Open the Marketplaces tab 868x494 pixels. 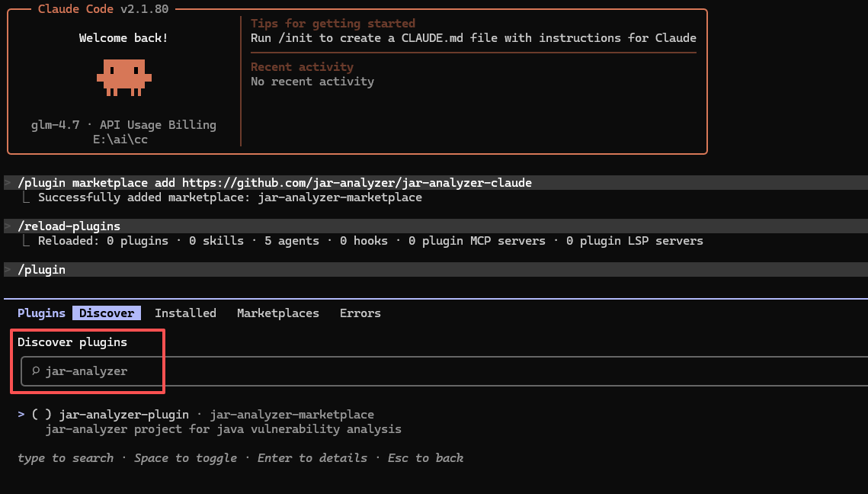click(x=278, y=313)
